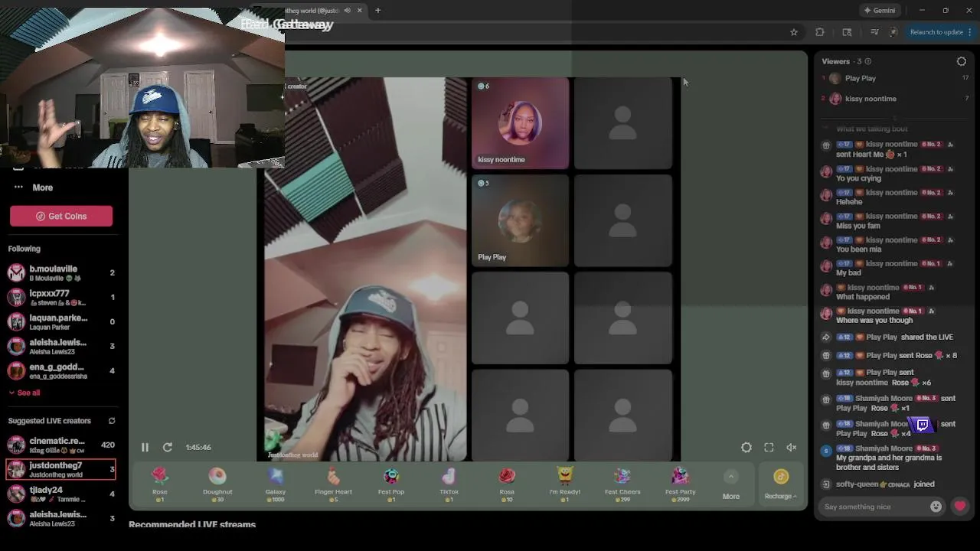This screenshot has height=551, width=980.
Task: Open Chrome three-dot menu
Action: click(971, 32)
